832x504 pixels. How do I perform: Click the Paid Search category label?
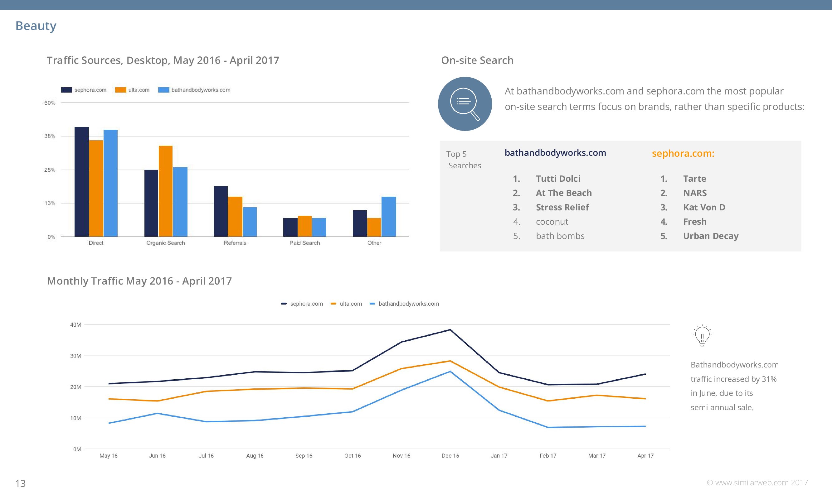coord(304,242)
